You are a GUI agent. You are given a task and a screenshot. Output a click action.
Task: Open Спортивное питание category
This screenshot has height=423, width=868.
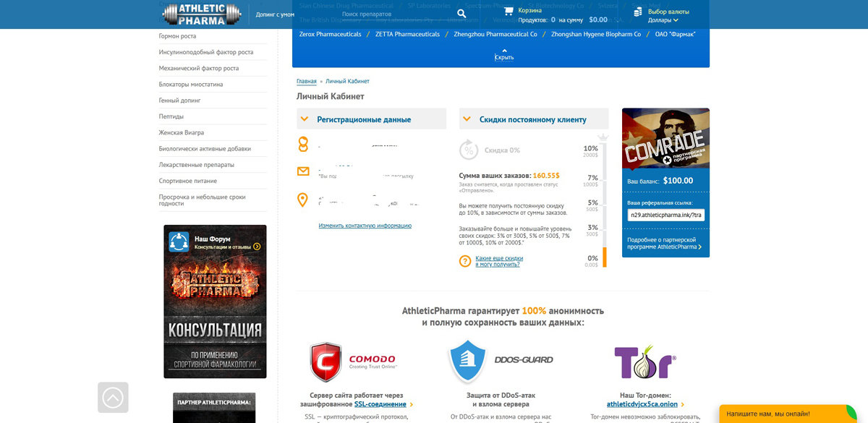[x=187, y=181]
